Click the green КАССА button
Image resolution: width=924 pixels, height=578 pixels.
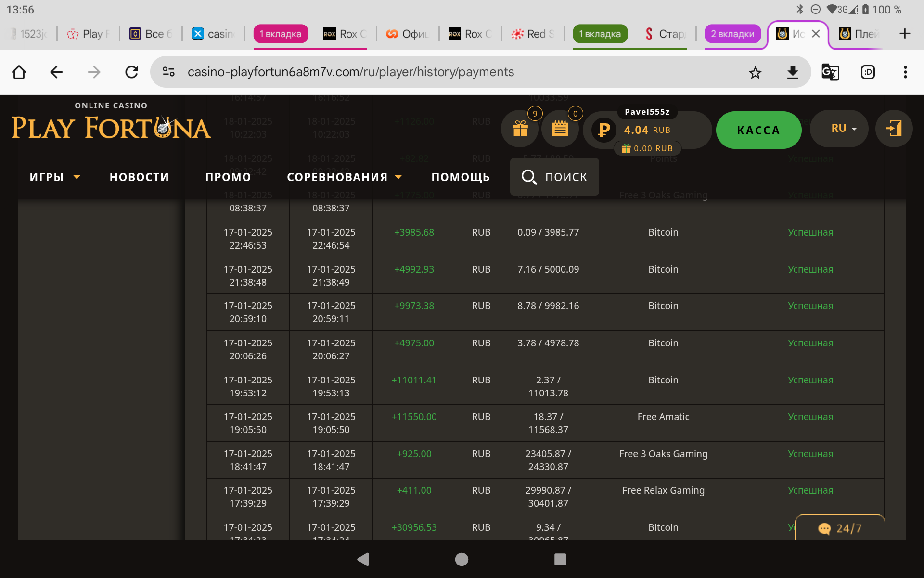click(x=758, y=130)
